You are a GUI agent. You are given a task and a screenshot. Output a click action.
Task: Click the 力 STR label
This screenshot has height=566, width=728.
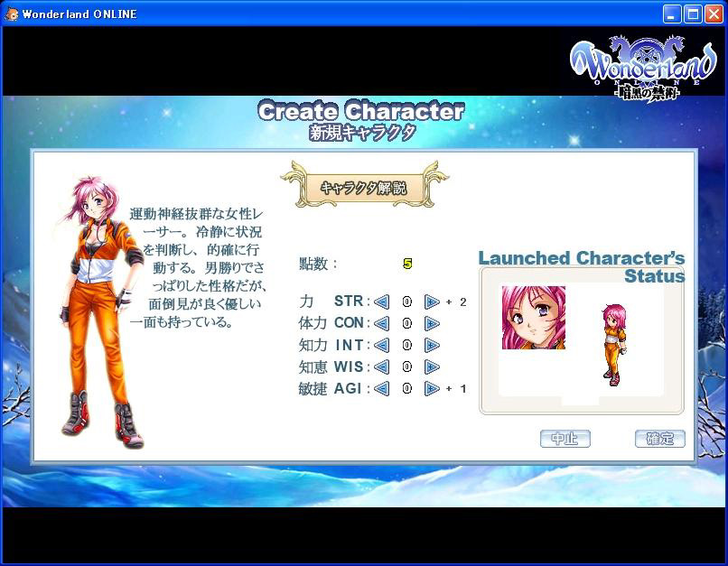[334, 302]
